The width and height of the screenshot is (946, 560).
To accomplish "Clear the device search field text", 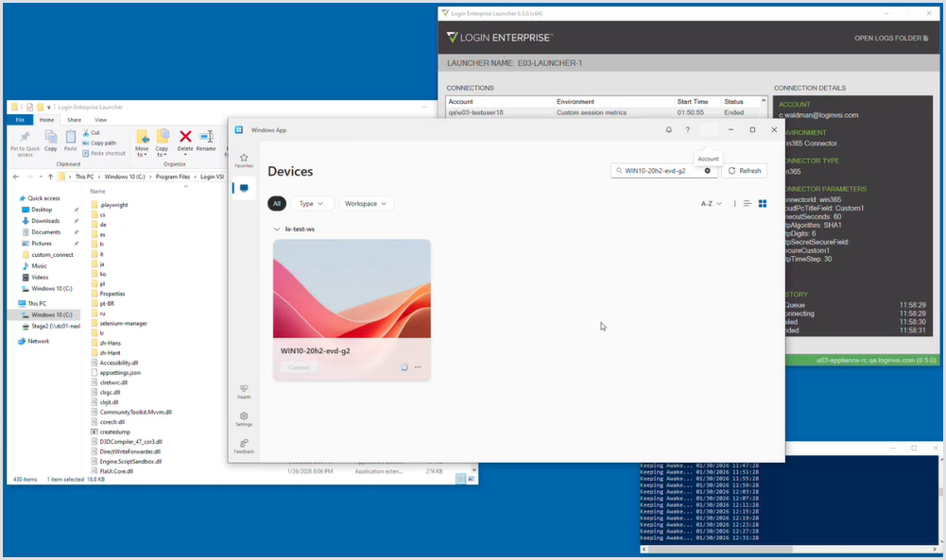I will coord(707,171).
